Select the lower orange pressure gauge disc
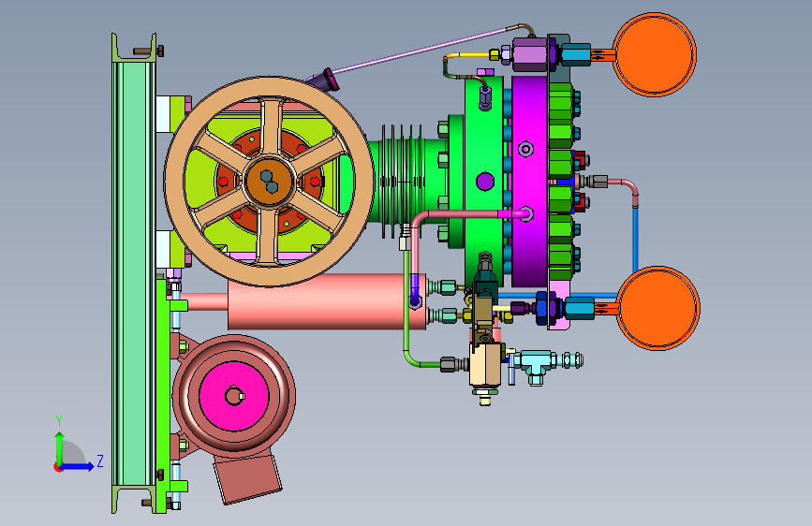The image size is (812, 526). [657, 308]
